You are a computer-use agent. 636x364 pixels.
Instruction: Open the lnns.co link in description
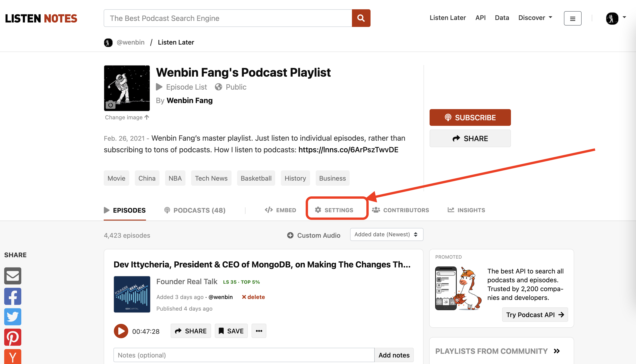(x=348, y=149)
